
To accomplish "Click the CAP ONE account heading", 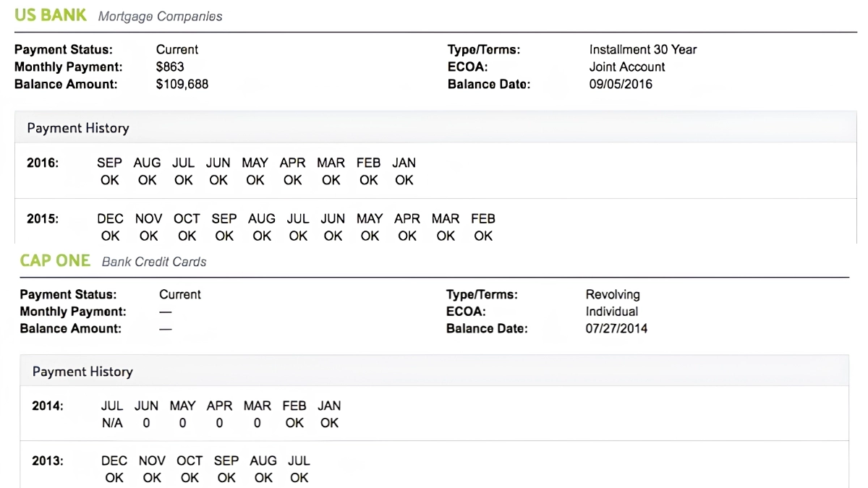I will tap(55, 261).
